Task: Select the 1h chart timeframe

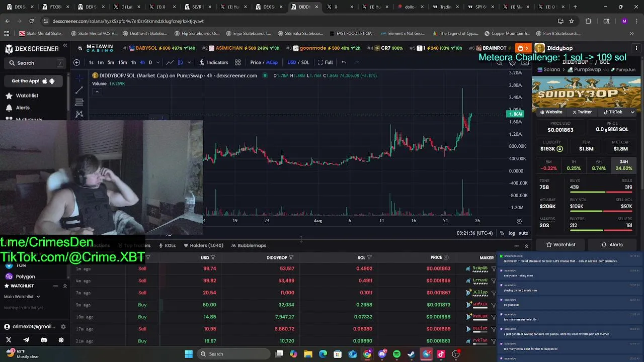Action: pos(133,62)
